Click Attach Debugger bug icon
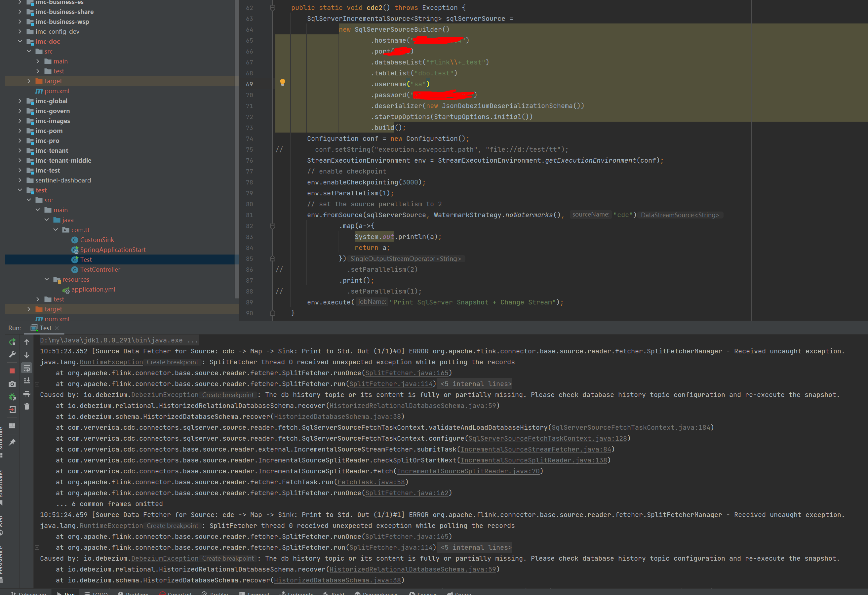This screenshot has height=595, width=868. pyautogui.click(x=12, y=397)
